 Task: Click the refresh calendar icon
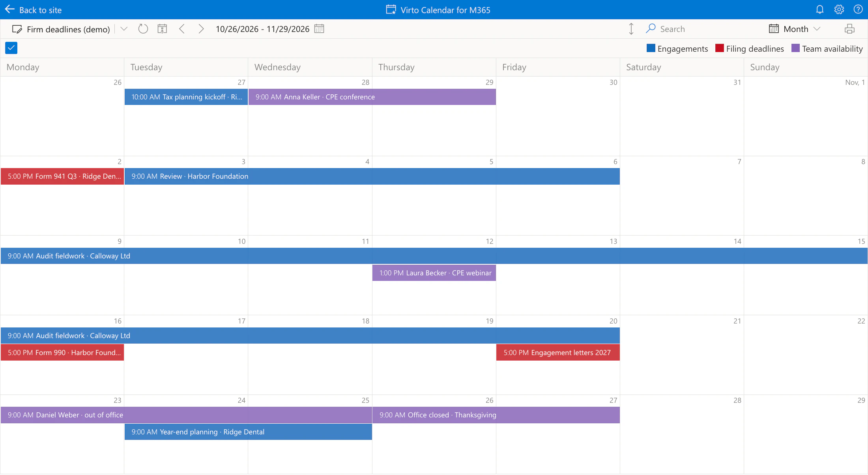click(x=143, y=29)
